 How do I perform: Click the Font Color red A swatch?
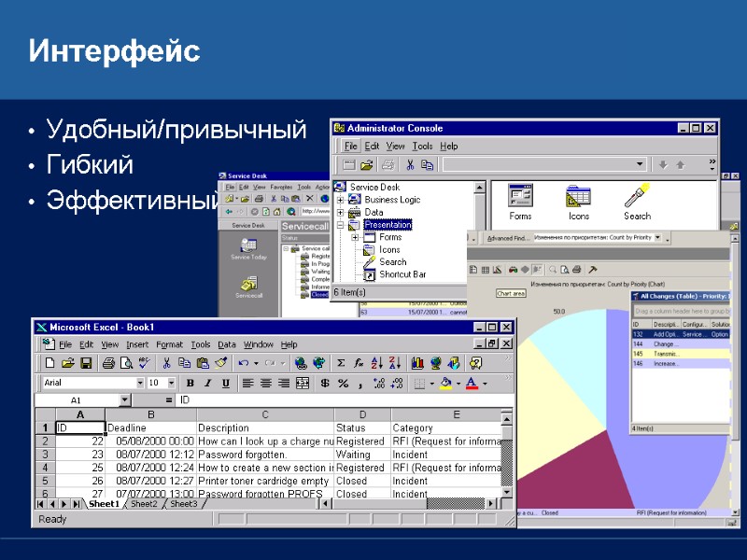tap(472, 383)
